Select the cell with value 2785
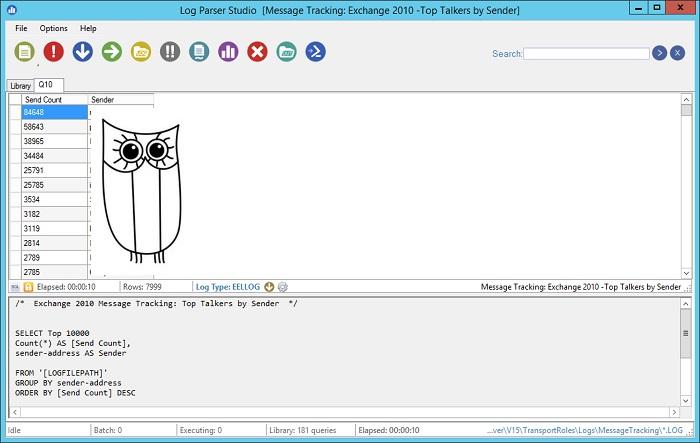The height and width of the screenshot is (443, 700). click(54, 272)
